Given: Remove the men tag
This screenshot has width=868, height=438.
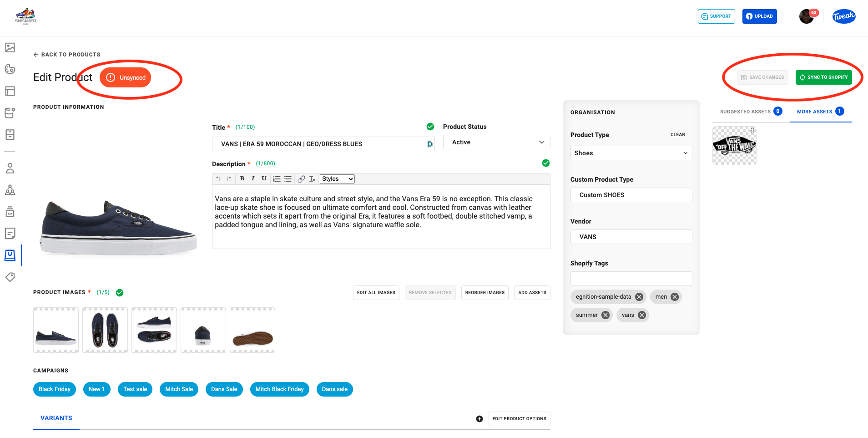Looking at the screenshot, I should 675,297.
